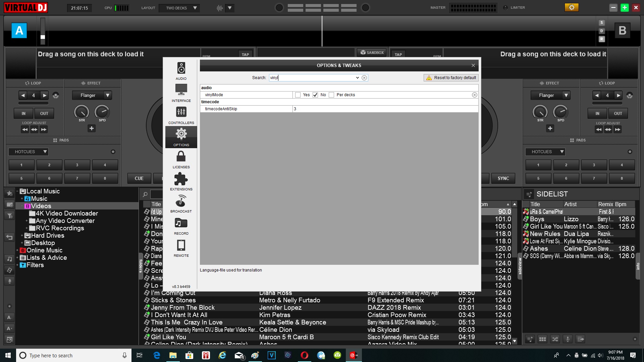
Task: Expand the Any Video Converter folder
Action: pos(26,221)
